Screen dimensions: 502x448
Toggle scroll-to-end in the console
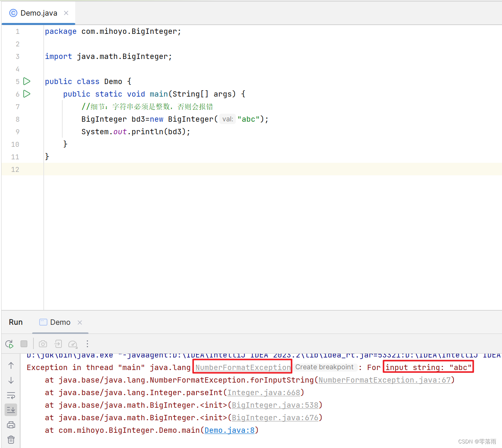11,410
